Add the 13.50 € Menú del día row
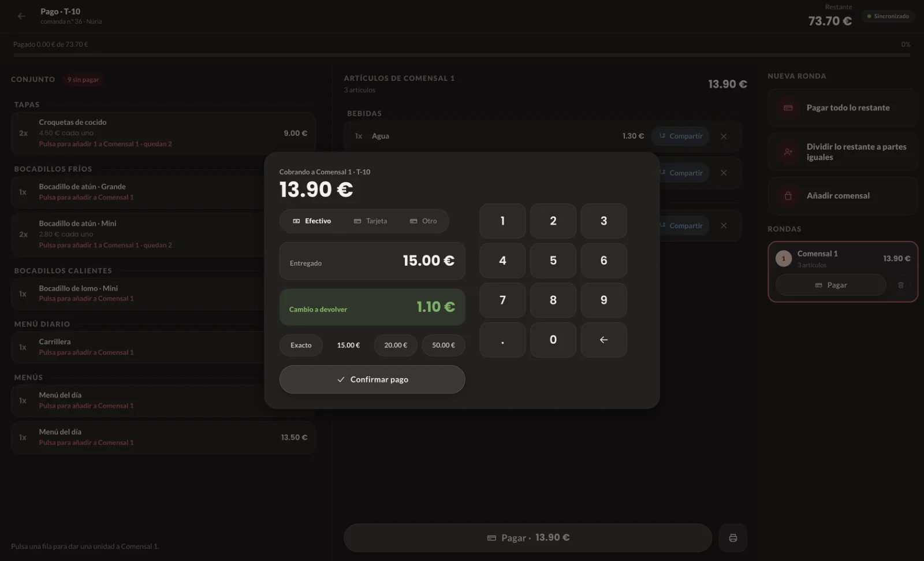This screenshot has width=924, height=561. 163,437
